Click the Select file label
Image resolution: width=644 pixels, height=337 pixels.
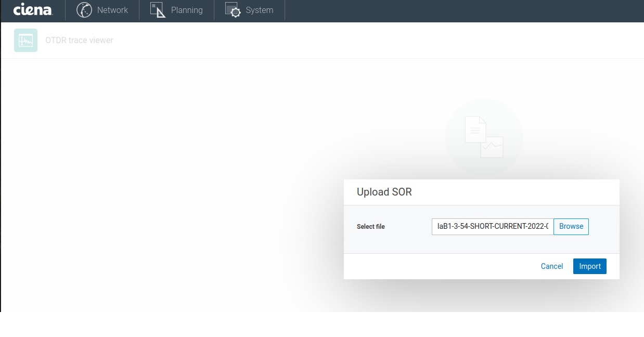(371, 227)
